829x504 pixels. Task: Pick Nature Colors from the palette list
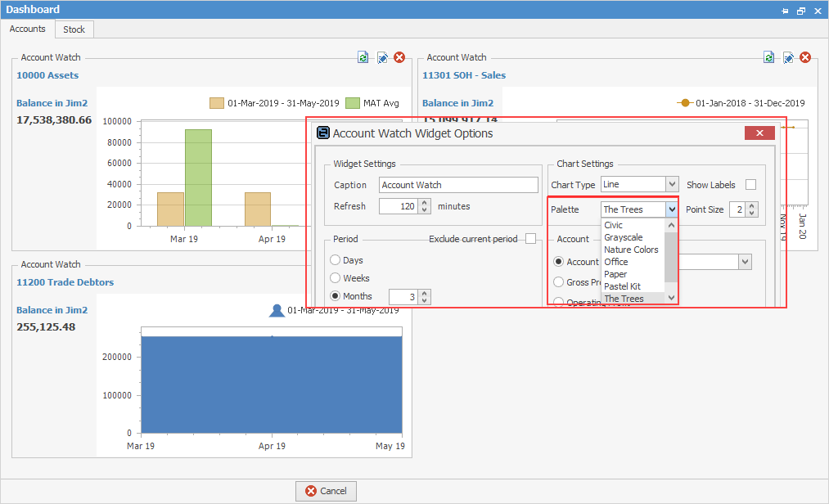point(631,250)
